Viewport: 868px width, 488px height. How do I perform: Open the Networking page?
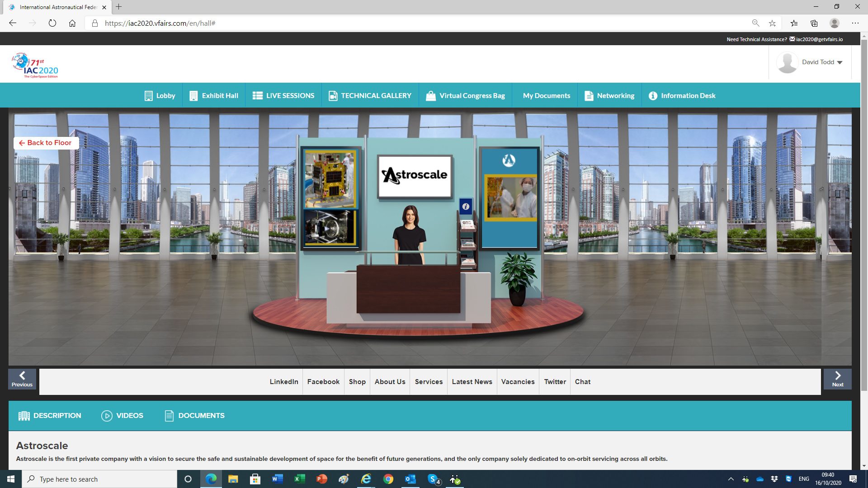point(609,95)
